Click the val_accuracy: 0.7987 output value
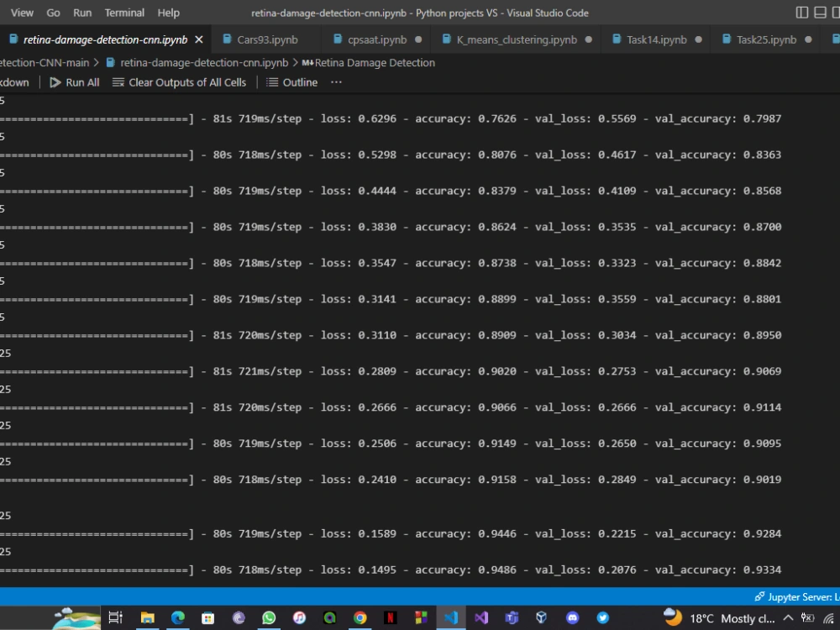The width and height of the screenshot is (840, 630). (x=718, y=118)
